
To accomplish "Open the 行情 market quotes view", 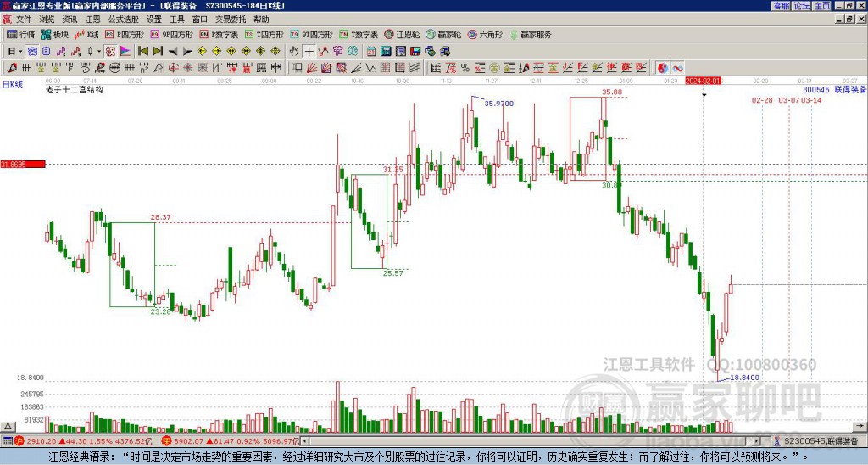I will [x=20, y=34].
